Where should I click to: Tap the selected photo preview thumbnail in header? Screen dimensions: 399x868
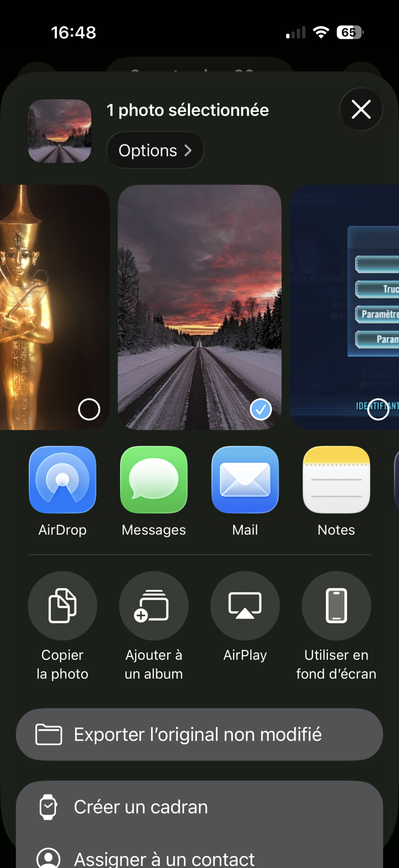point(60,131)
